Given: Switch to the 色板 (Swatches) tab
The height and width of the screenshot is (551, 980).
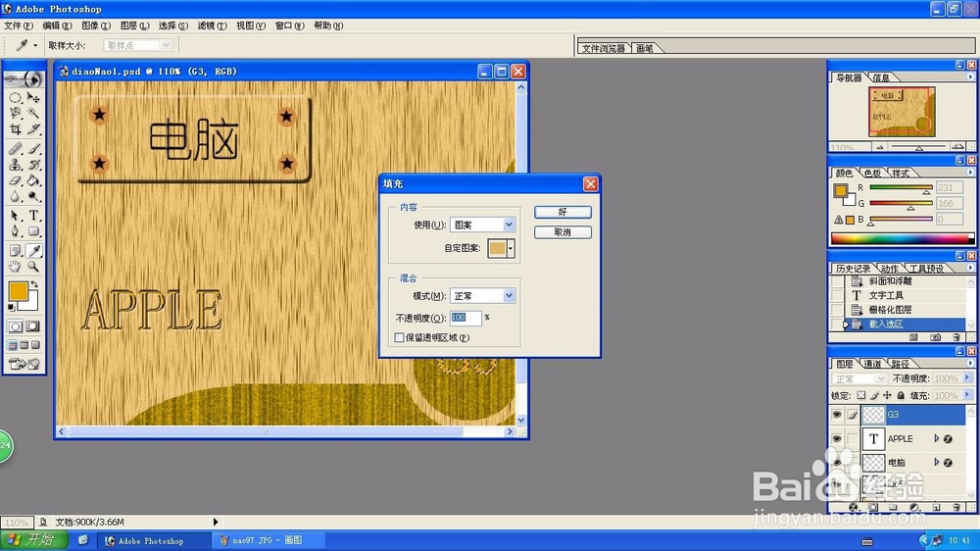Looking at the screenshot, I should [872, 174].
